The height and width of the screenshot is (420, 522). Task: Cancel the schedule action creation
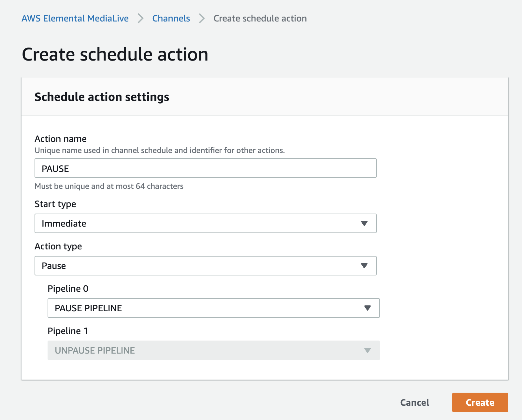tap(414, 402)
